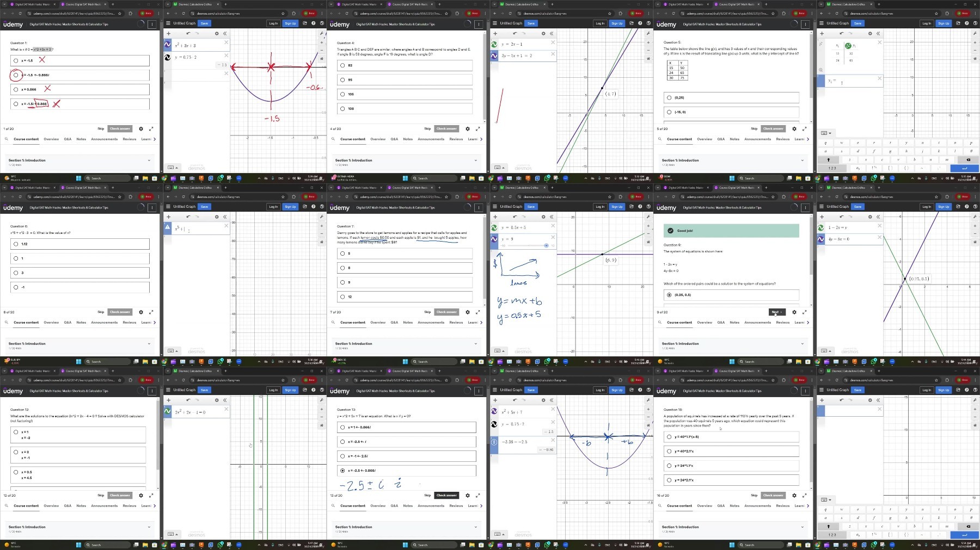Open File Explorer in taskbar below Question 7
The width and height of the screenshot is (980, 550).
pyautogui.click(x=472, y=362)
